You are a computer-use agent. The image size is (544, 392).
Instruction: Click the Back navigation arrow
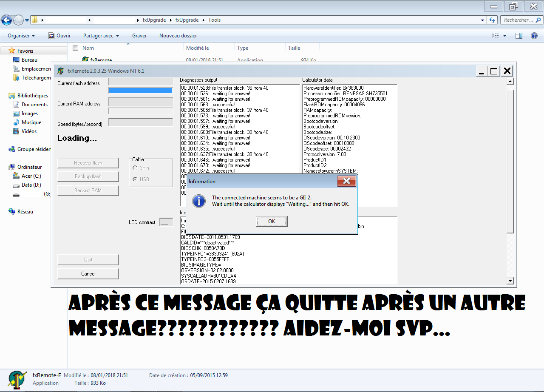click(6, 20)
